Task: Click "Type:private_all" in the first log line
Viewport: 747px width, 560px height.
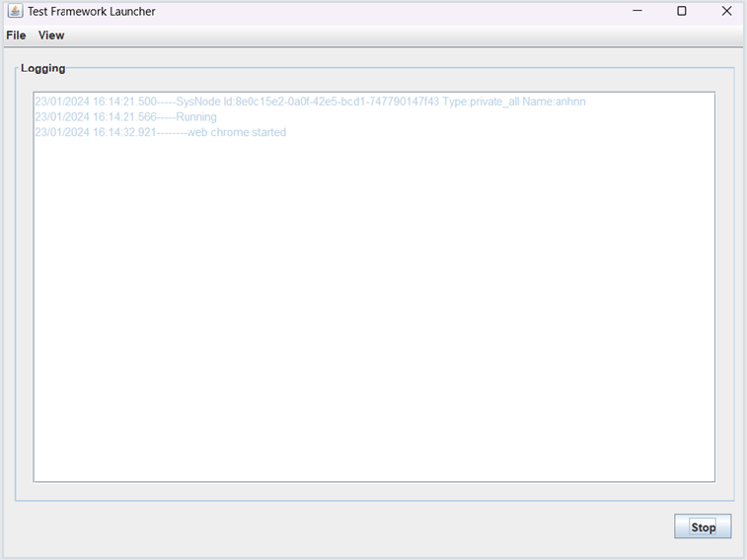Action: 481,102
